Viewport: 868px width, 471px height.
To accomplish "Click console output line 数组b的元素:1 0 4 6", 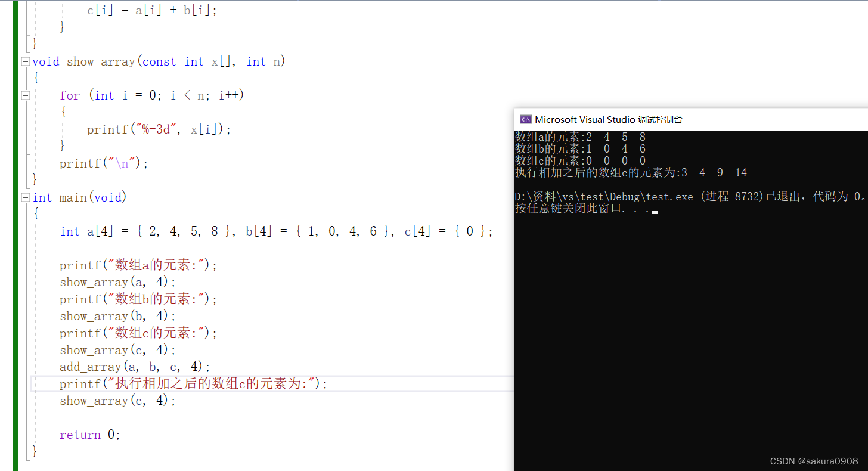I will coord(581,149).
